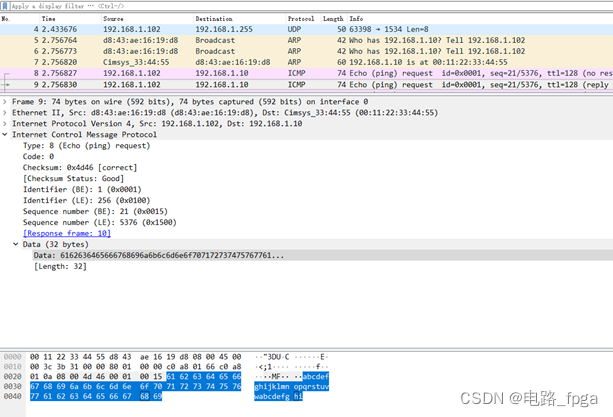Select Sequence number (BE): 21 field

coord(95,211)
